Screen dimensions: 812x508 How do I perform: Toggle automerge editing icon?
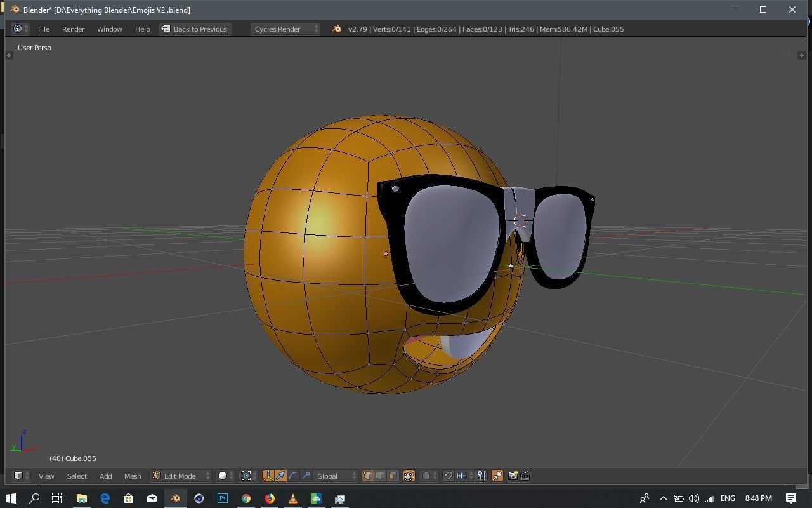497,476
